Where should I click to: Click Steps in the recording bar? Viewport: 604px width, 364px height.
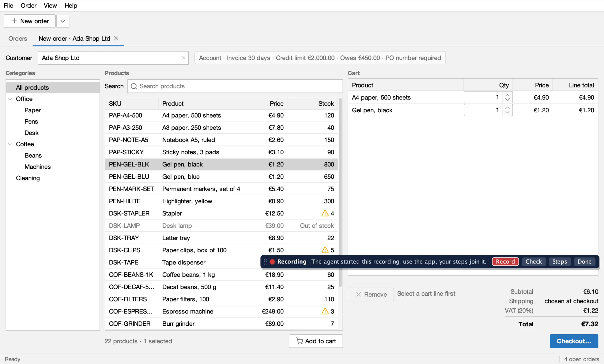point(559,262)
